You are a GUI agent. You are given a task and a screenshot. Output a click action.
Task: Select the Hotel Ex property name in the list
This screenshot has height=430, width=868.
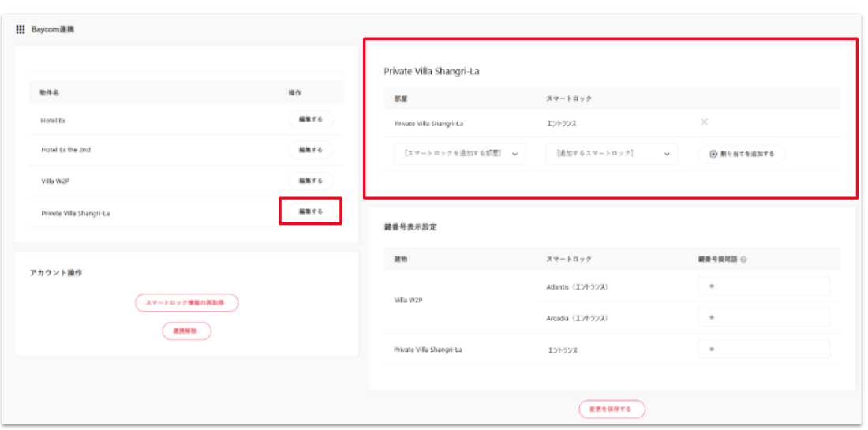[53, 120]
